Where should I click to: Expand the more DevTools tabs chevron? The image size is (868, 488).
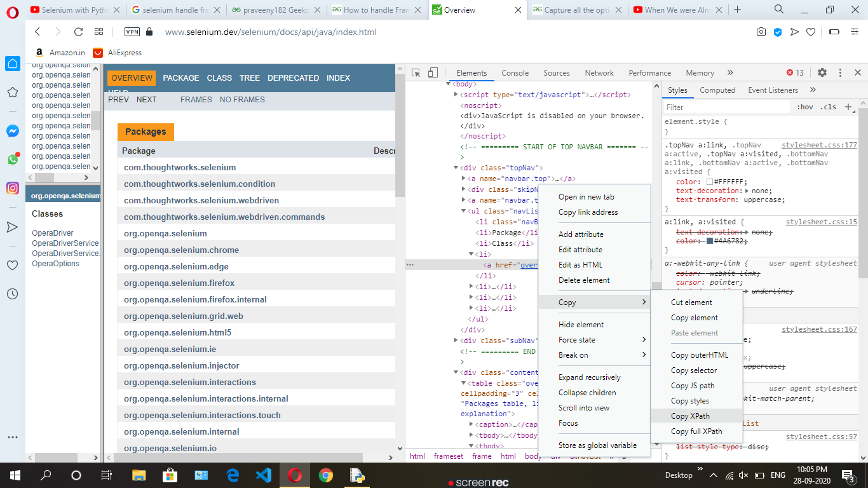click(730, 73)
